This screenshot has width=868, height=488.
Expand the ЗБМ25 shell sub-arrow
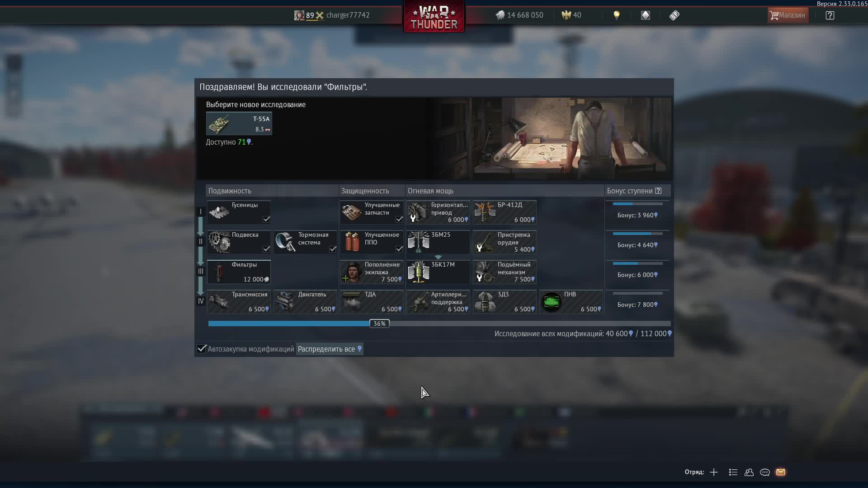click(438, 257)
